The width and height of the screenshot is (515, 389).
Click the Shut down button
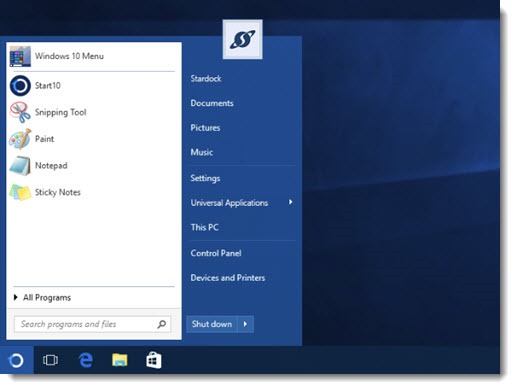tap(212, 324)
